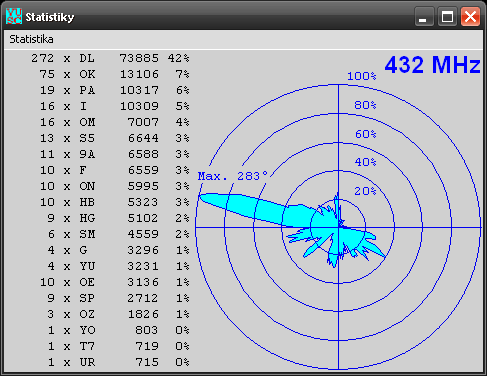This screenshot has width=487, height=376.
Task: Select the 9 x HG row
Action: click(118, 218)
